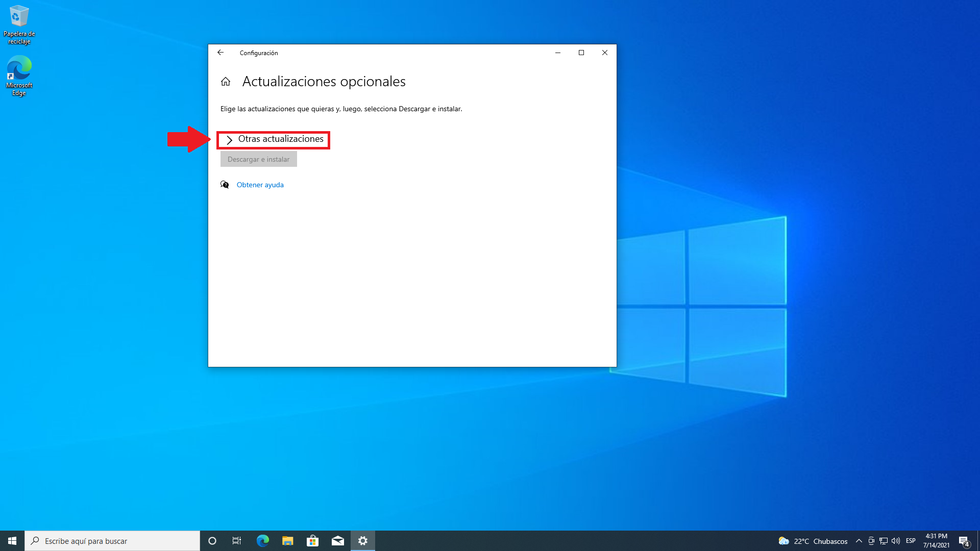Open Mail app from taskbar

coord(337,541)
